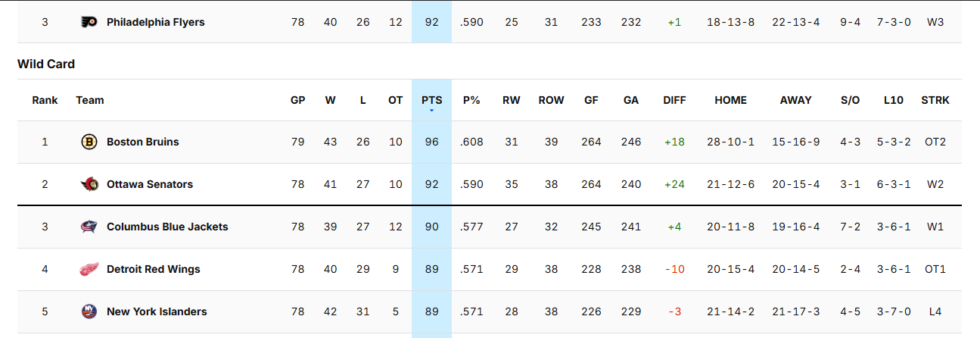Sort by the L10 column header
Viewport: 980px width, 338px height.
894,100
